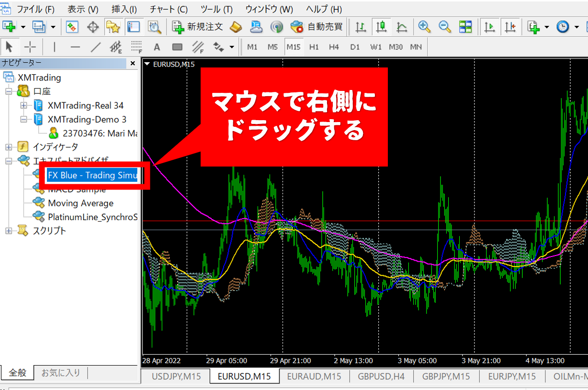Viewport: 588px width, 390px height.
Task: Switch chart to bar chart mode
Action: pyautogui.click(x=362, y=27)
